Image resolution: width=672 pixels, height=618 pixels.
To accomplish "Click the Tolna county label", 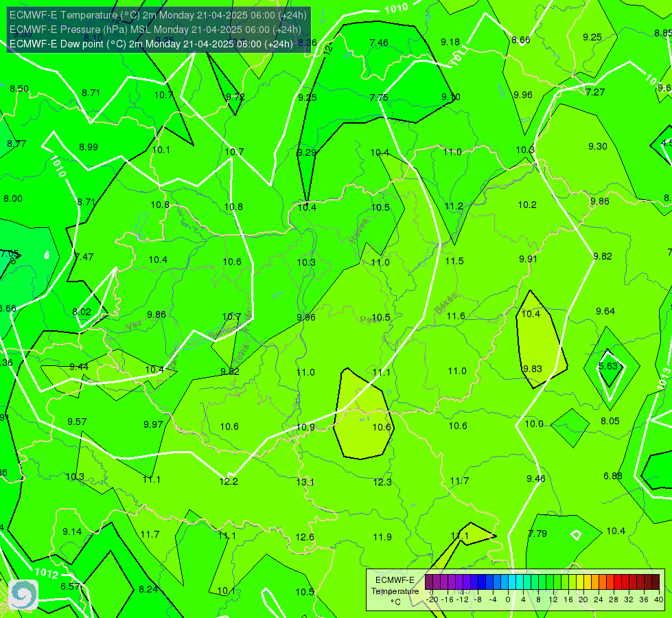I will click(240, 354).
